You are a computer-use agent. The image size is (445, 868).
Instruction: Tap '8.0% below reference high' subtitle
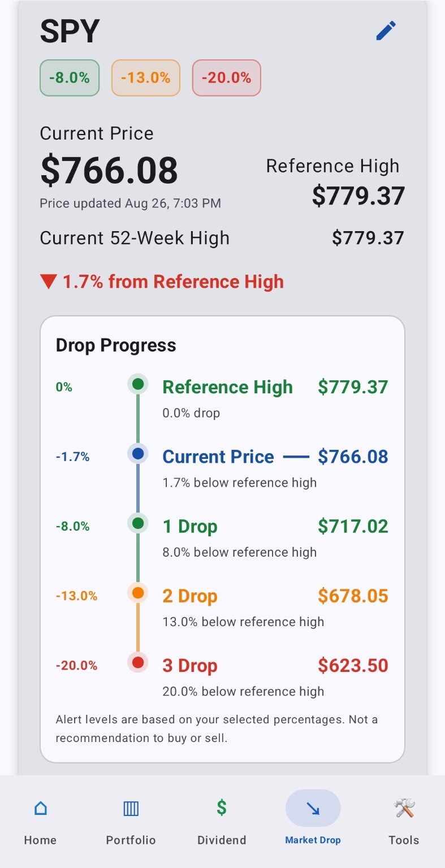coord(240,552)
